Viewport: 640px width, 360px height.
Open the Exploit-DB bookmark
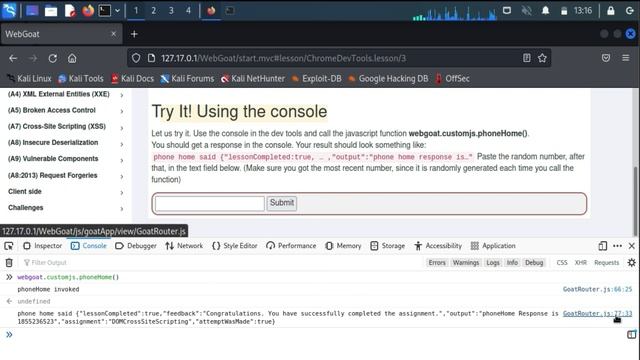[x=316, y=78]
